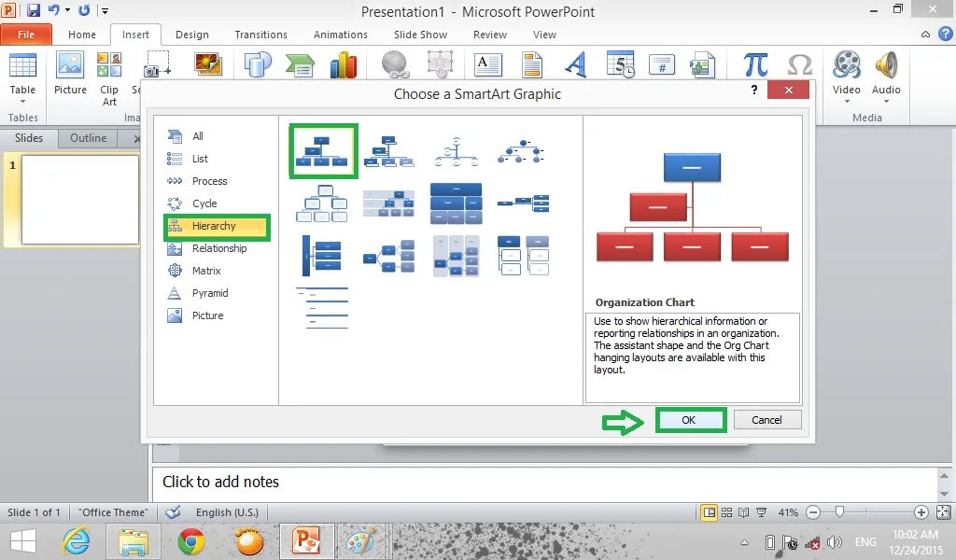Pick the Horizontal Organization Chart layout
Viewport: 956px width, 560px height.
click(523, 203)
